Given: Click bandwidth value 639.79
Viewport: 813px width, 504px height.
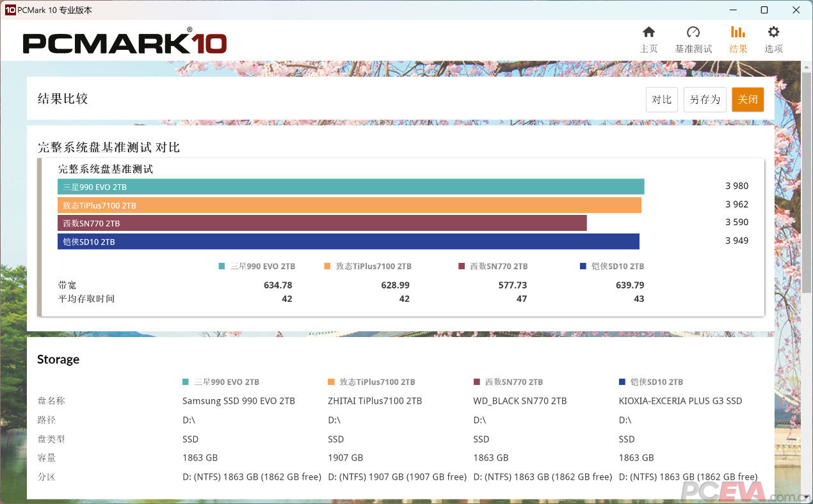Looking at the screenshot, I should click(x=630, y=285).
